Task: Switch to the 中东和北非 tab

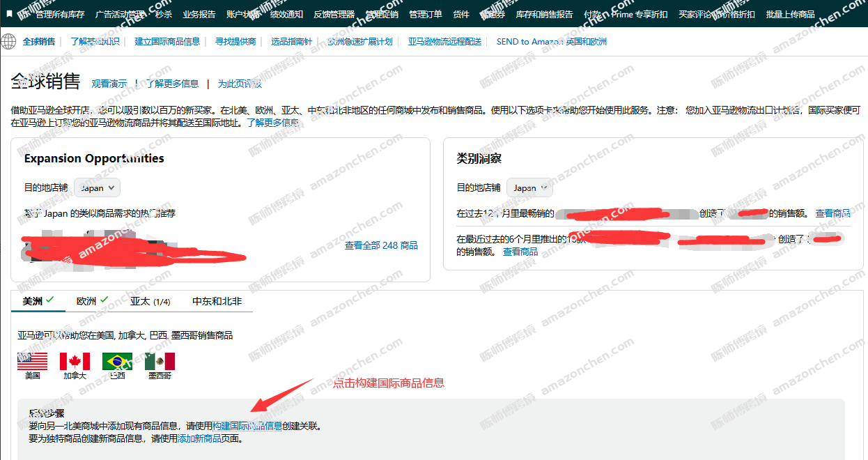Action: pyautogui.click(x=217, y=301)
